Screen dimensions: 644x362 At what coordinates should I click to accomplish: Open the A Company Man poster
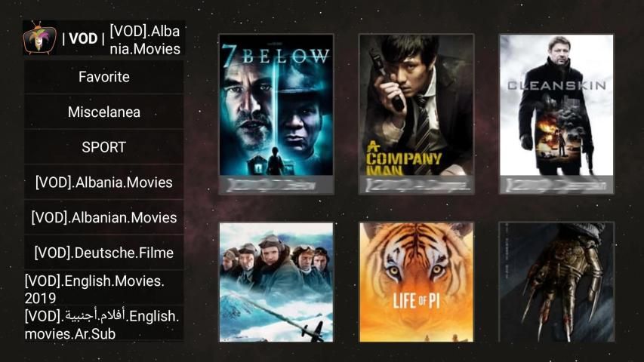point(417,105)
